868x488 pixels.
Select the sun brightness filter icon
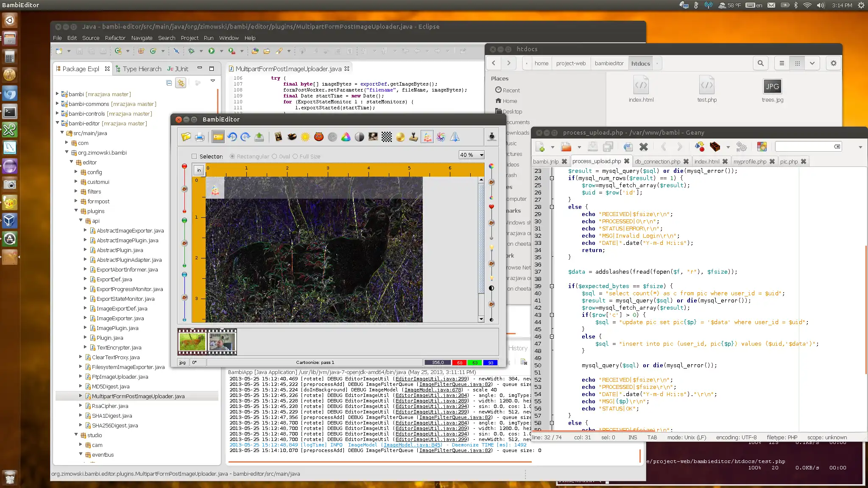tap(305, 137)
